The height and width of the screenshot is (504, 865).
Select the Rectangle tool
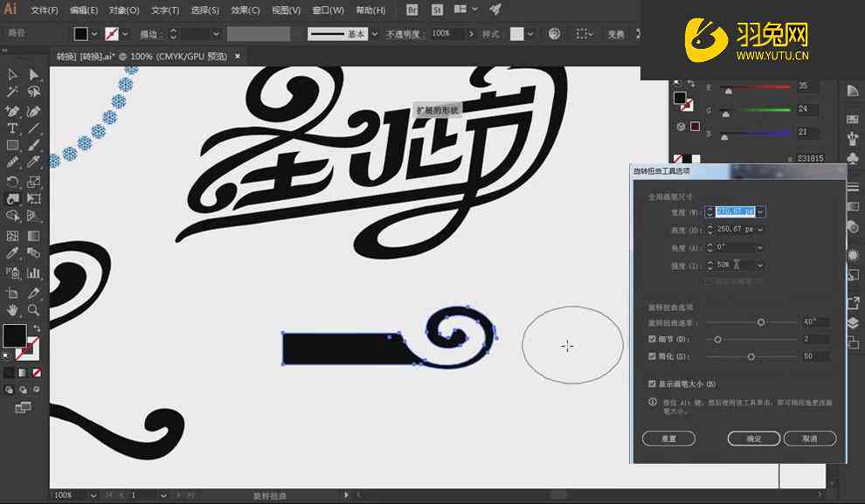[x=12, y=145]
